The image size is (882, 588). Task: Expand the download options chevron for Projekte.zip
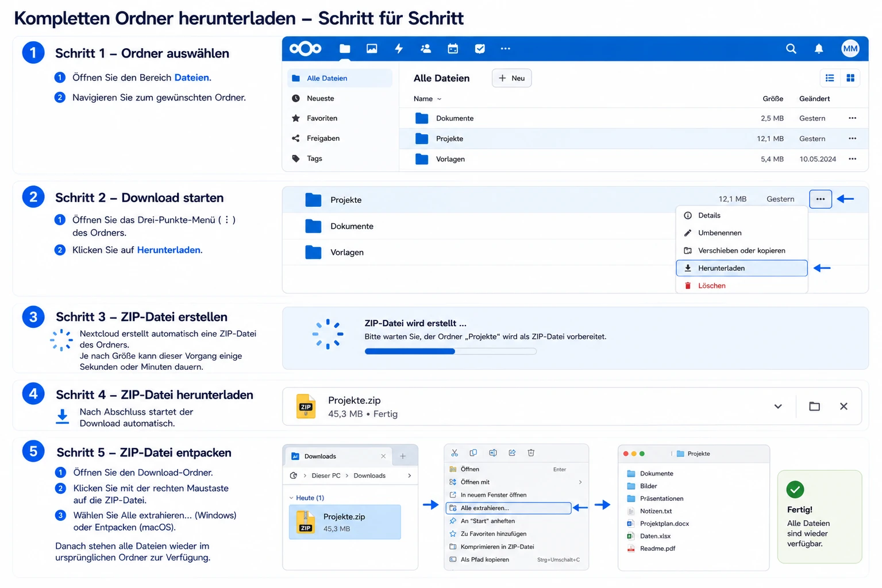778,407
